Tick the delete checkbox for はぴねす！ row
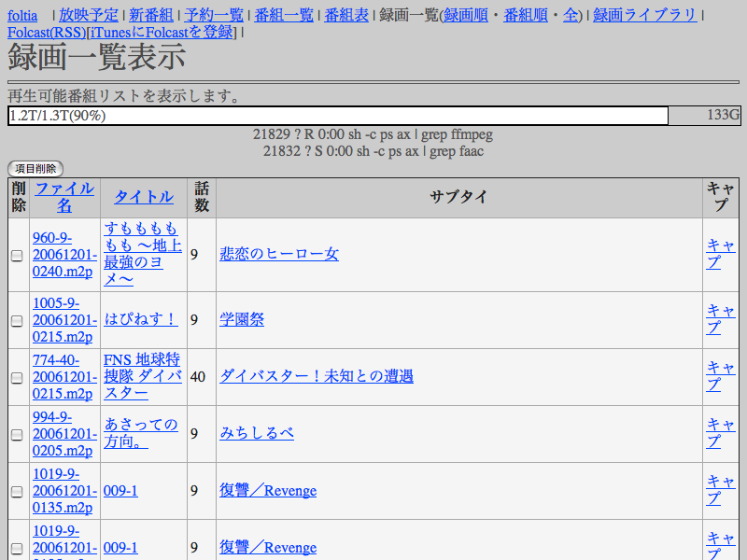Viewport: 747px width, 560px height. click(17, 321)
